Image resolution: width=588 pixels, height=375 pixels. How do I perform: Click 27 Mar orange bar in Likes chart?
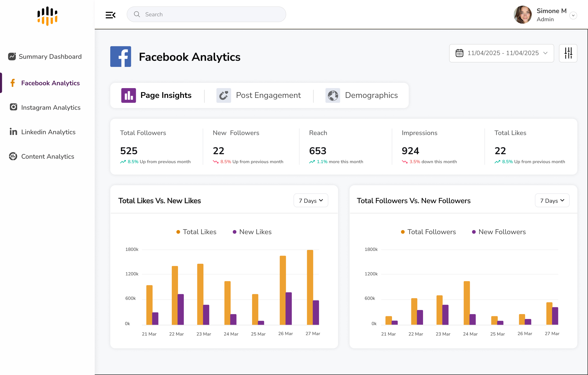[x=310, y=287]
